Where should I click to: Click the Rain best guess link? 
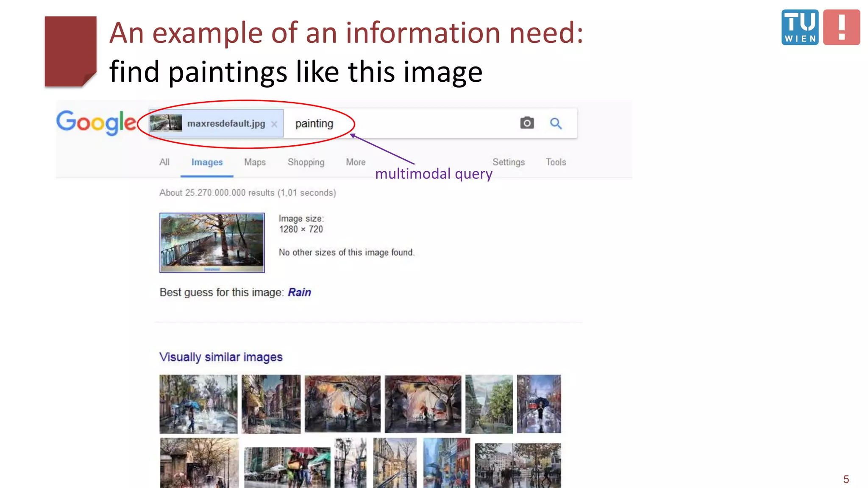point(299,292)
